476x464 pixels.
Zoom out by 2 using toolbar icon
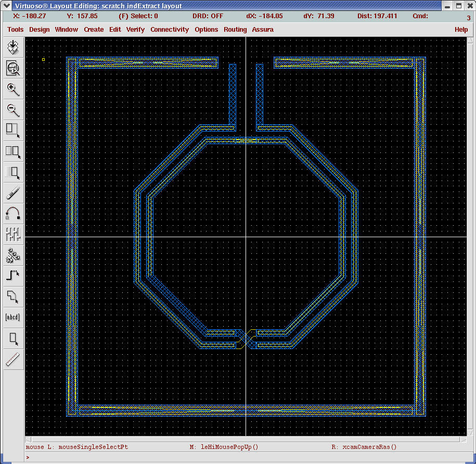[12, 110]
